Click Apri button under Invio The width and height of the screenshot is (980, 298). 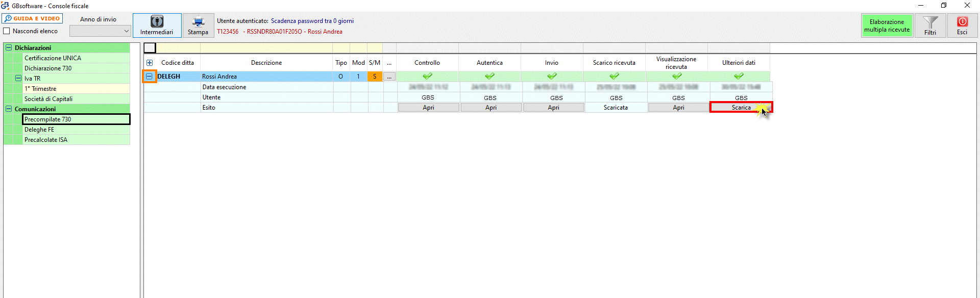click(553, 108)
